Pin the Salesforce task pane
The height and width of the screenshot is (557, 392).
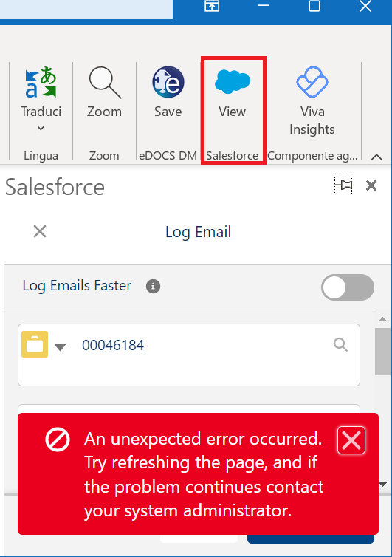[x=343, y=185]
